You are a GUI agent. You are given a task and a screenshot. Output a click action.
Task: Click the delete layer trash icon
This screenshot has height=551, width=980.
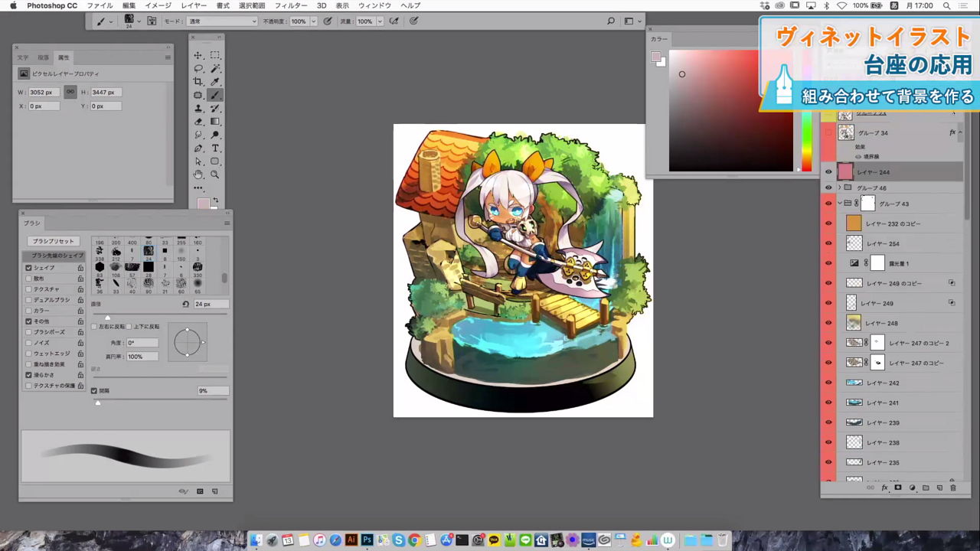[x=953, y=487]
